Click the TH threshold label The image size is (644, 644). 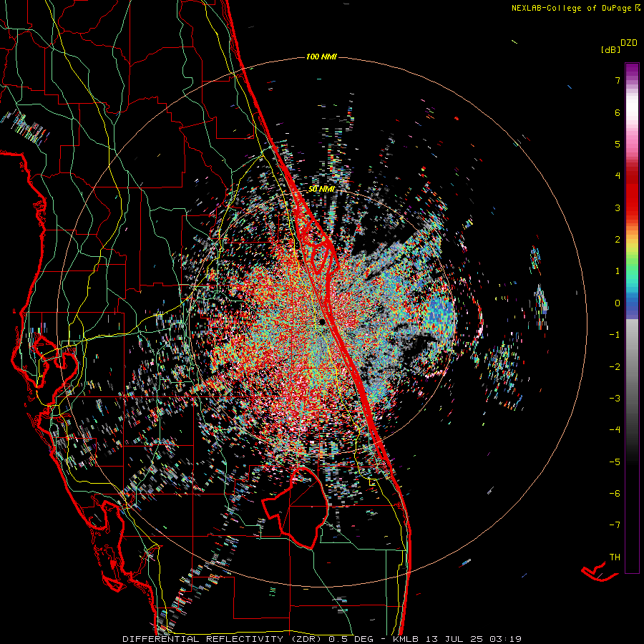coord(615,557)
